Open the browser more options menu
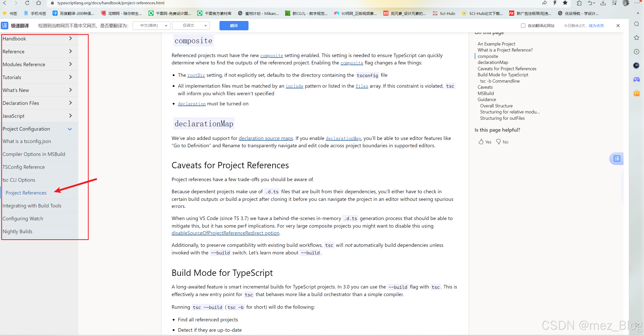This screenshot has width=644, height=336. 637,3
